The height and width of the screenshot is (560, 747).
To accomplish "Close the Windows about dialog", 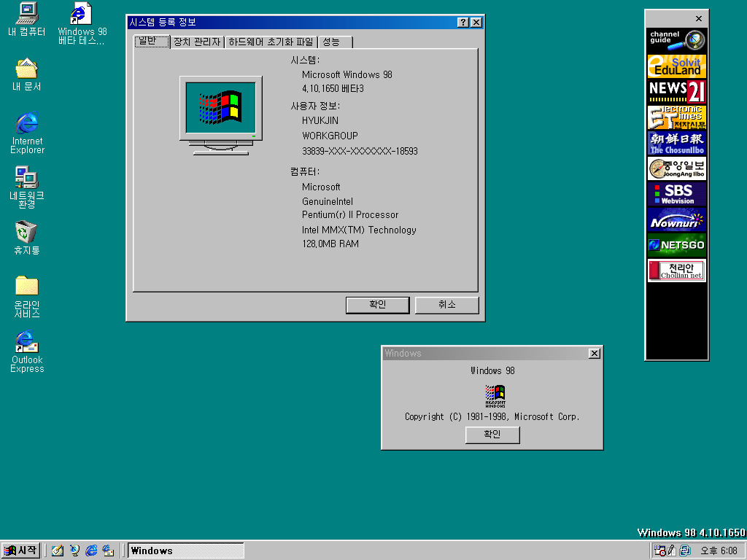I will click(x=594, y=354).
